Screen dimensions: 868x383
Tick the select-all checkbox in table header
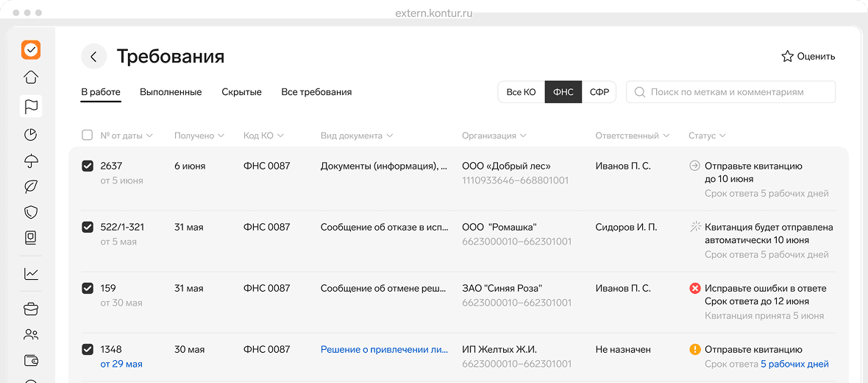pyautogui.click(x=88, y=136)
